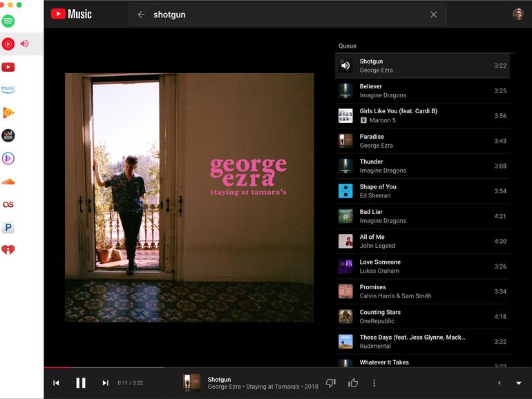Viewport: 532px width, 399px height.
Task: Play Believer by Imagine Dragons
Action: pos(422,91)
